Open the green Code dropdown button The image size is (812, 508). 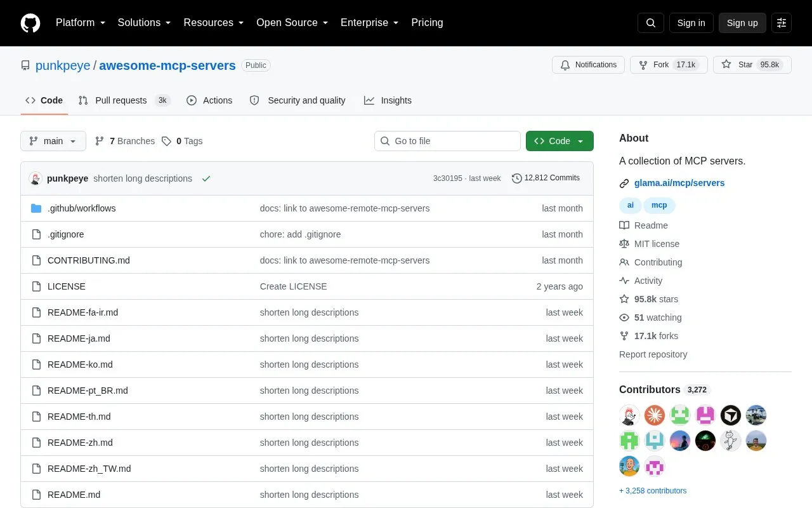(x=560, y=141)
